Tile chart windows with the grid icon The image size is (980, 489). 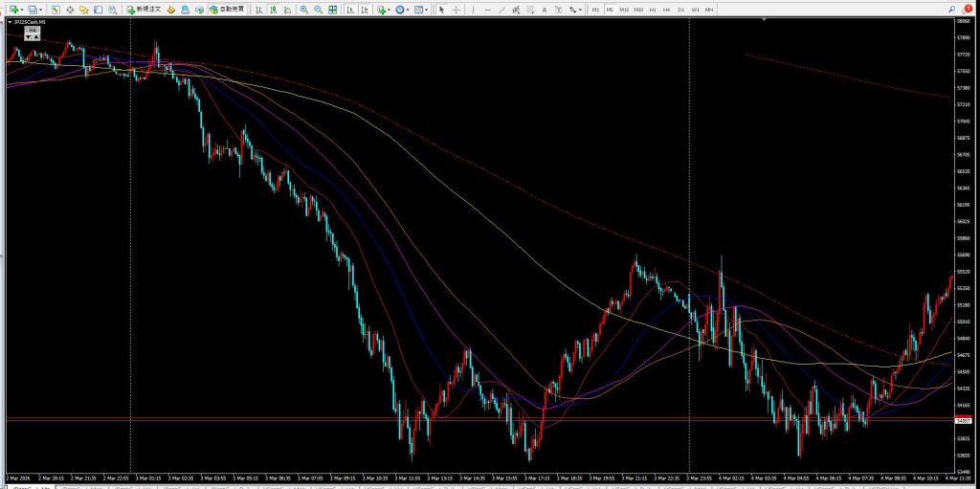click(332, 10)
